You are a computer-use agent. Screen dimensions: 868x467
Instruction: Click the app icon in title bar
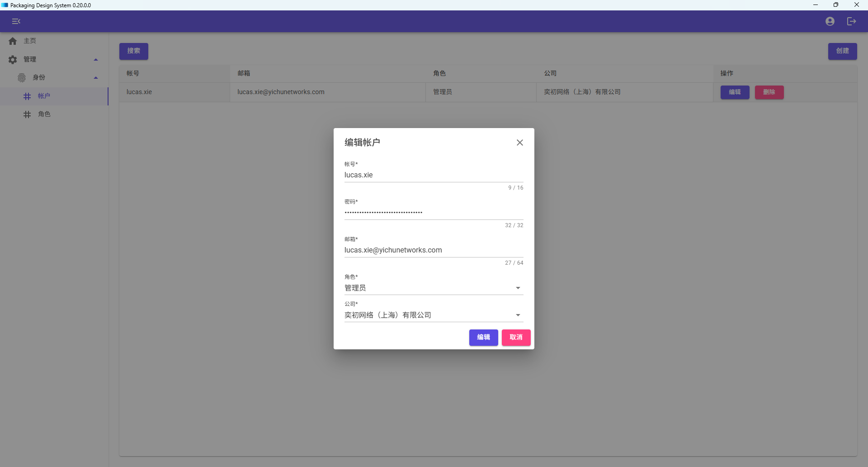5,5
